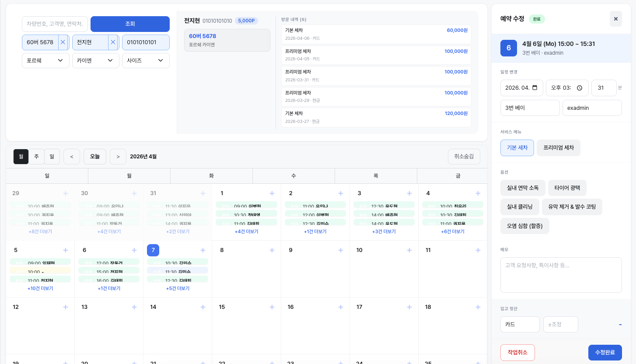The width and height of the screenshot is (636, 364).
Task: Click the 메모 text area
Action: 561,275
